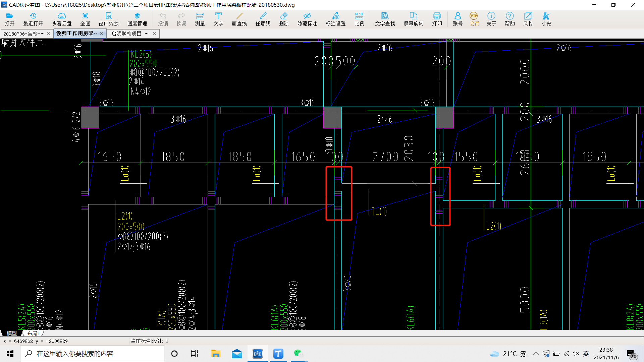Open 图层管理 layer manager
The width and height of the screenshot is (644, 362).
[x=137, y=19]
